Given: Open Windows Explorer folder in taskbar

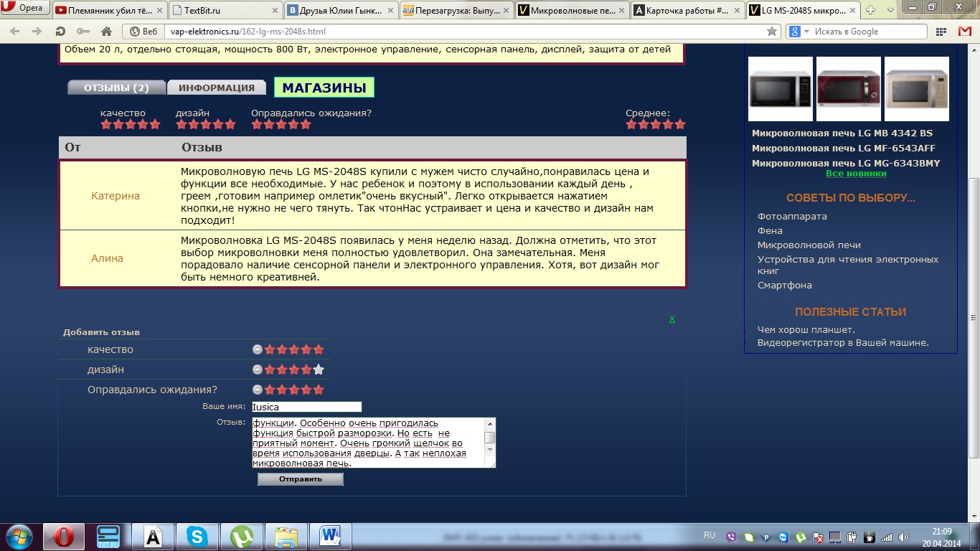Looking at the screenshot, I should 286,537.
